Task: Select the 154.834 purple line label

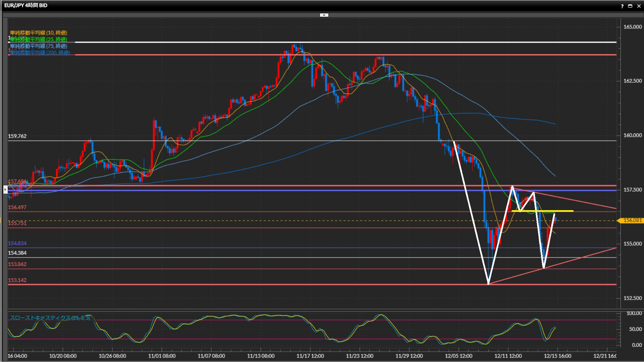Action: click(17, 243)
